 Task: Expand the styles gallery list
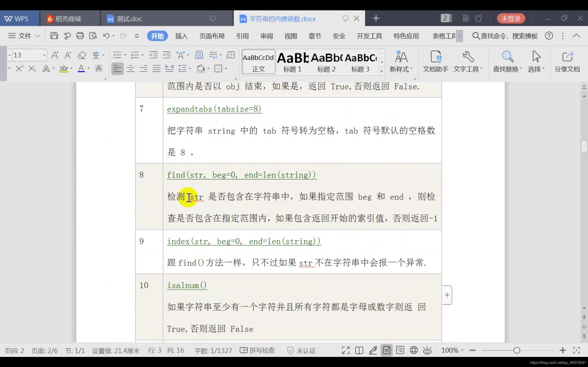(x=382, y=71)
